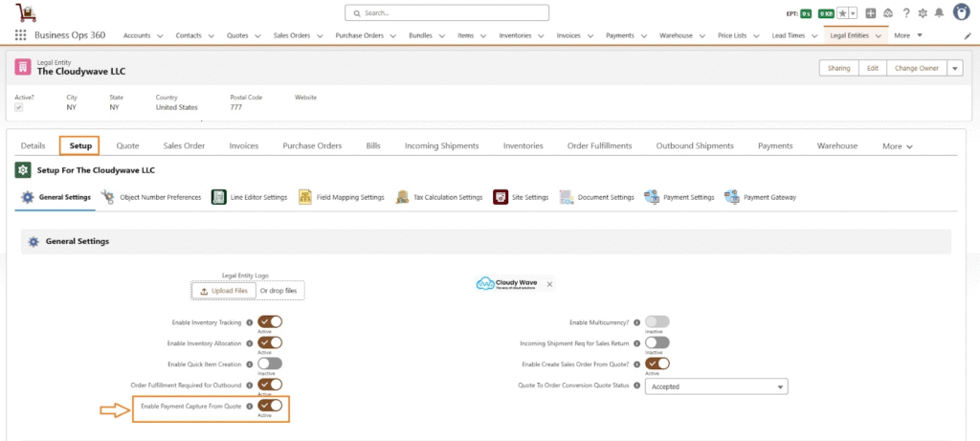Click the Change Owner button
Viewport: 980px width, 441px height.
click(915, 68)
